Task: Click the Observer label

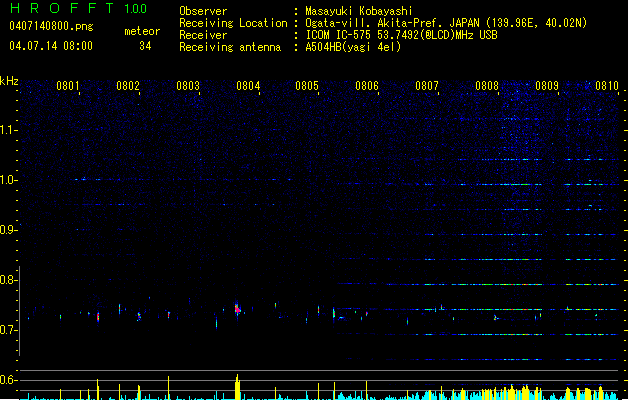Action: pos(203,11)
